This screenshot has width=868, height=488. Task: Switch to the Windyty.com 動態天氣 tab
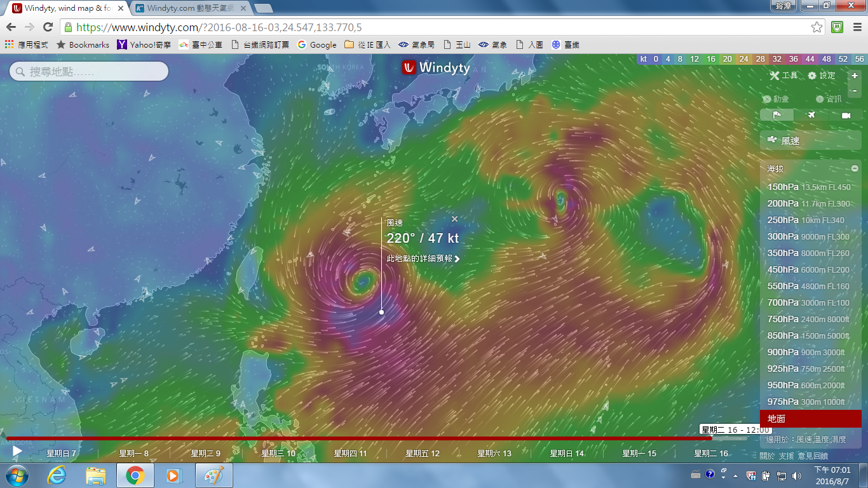191,8
